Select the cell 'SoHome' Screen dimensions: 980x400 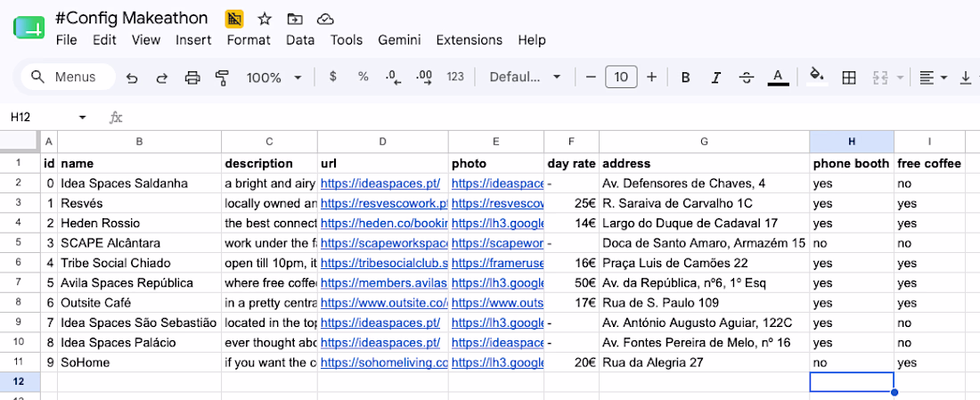click(139, 363)
